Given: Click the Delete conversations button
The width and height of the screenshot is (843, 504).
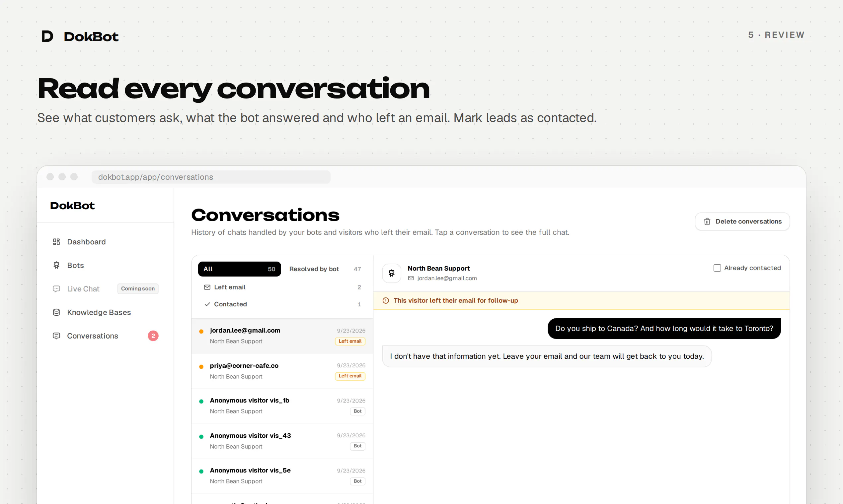Looking at the screenshot, I should pyautogui.click(x=742, y=221).
